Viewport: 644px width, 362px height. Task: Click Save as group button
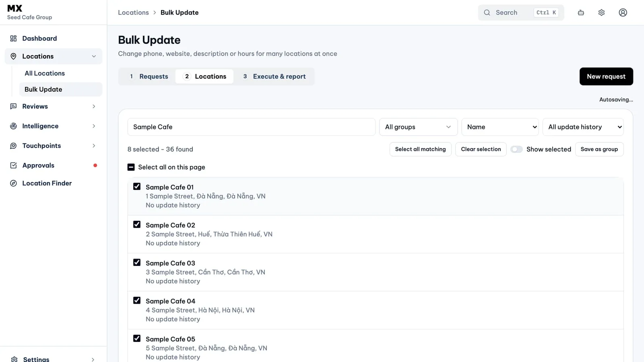(x=599, y=149)
